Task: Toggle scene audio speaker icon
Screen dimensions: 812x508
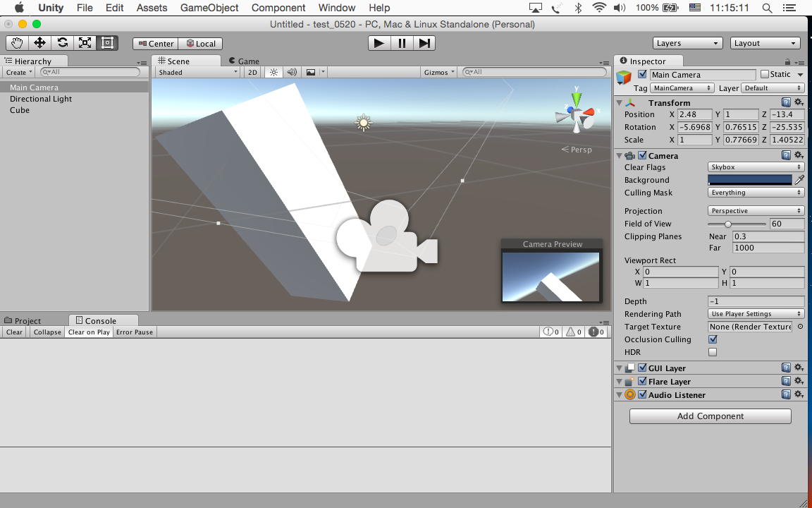Action: click(x=292, y=72)
